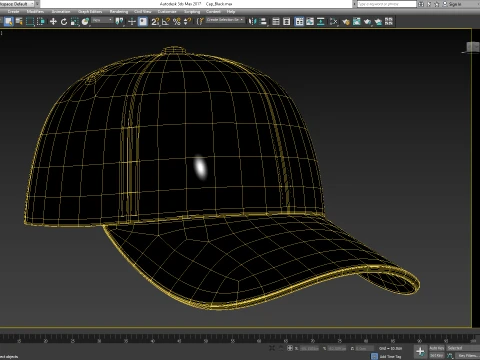Toggle Keyboard Shortcut Override button

(143, 22)
